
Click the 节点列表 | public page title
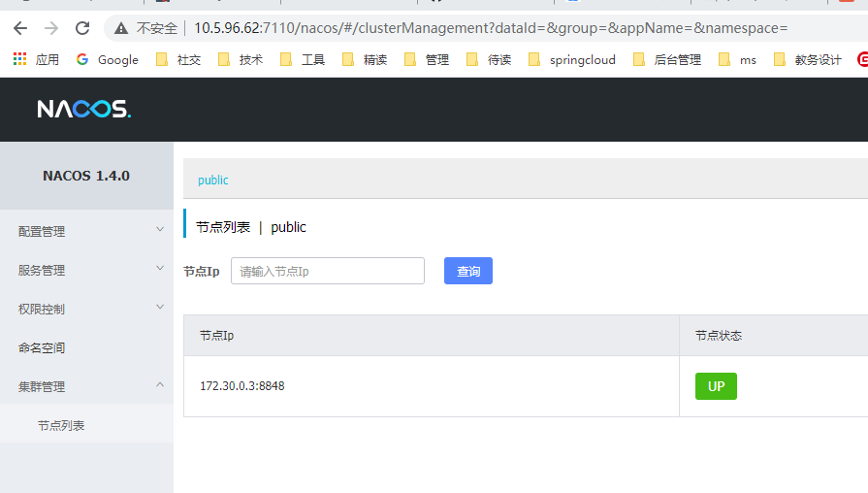(x=251, y=227)
